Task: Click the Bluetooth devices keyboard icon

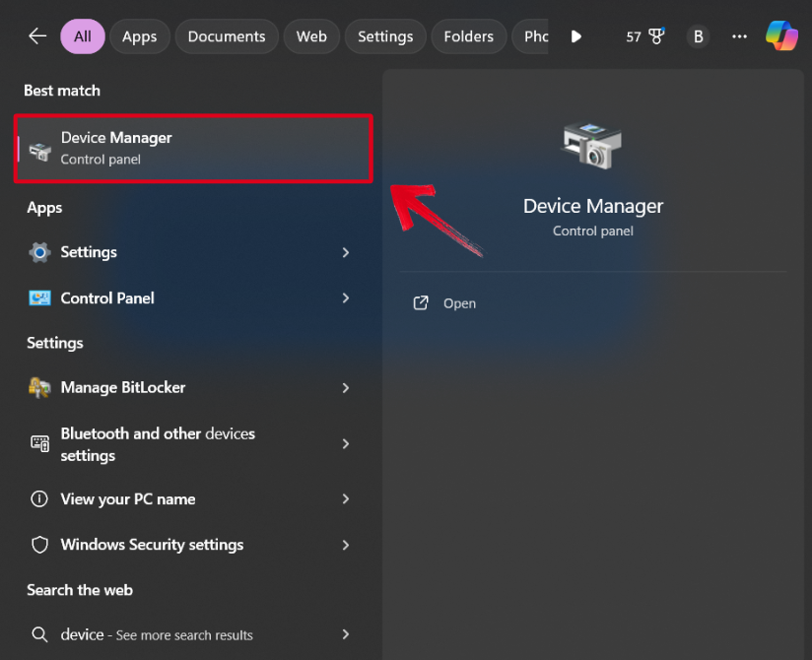Action: 39,443
